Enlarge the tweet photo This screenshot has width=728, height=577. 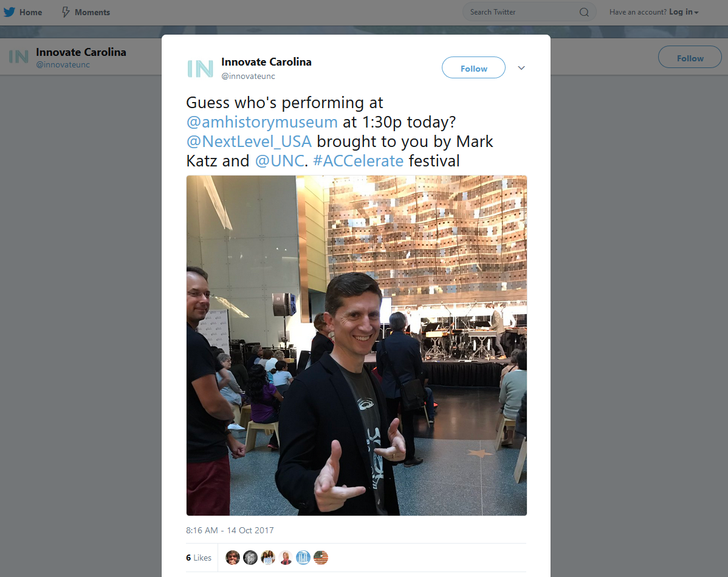click(357, 346)
